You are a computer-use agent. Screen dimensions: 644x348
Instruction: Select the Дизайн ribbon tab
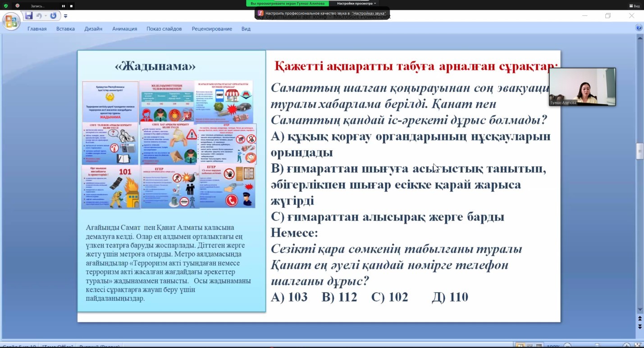[93, 29]
